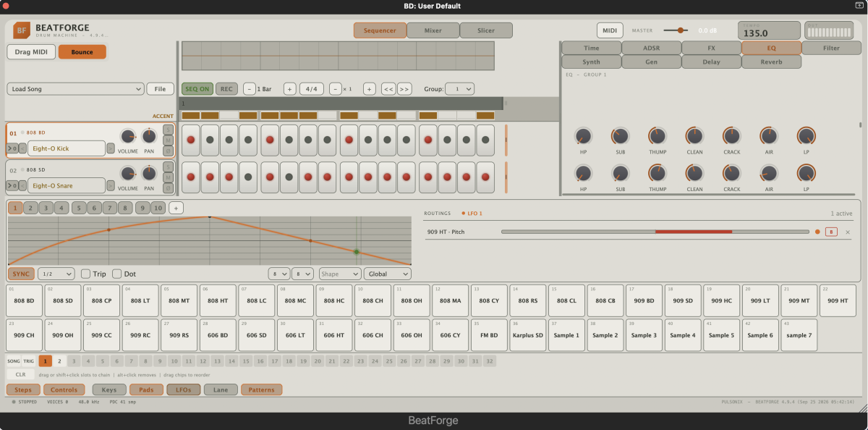Click the 909 HT - Pitch amount slider
Screen dimensions: 868x430
coord(655,232)
